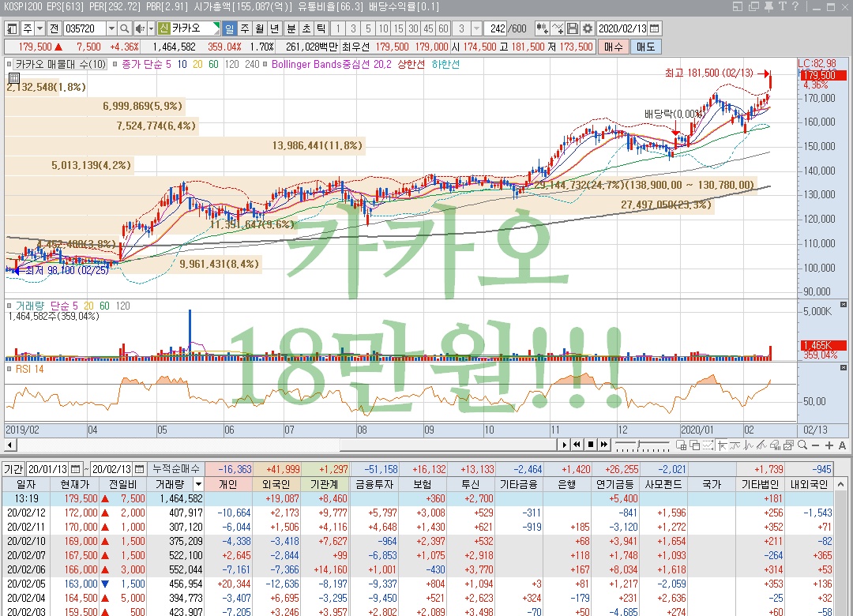Screen dimensions: 853x616
Task: Toggle the 전 button in toolbar
Action: click(x=54, y=29)
